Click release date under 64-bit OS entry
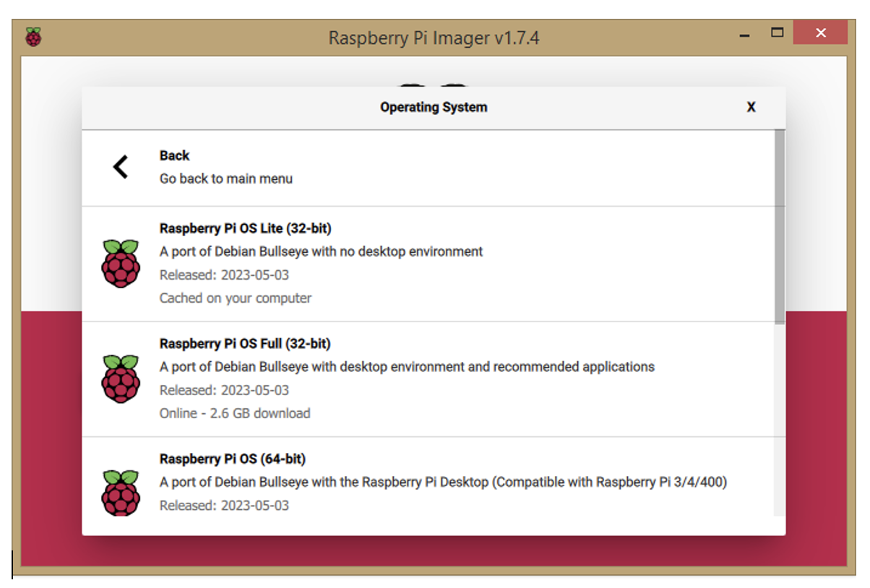870x588 pixels. 224,506
